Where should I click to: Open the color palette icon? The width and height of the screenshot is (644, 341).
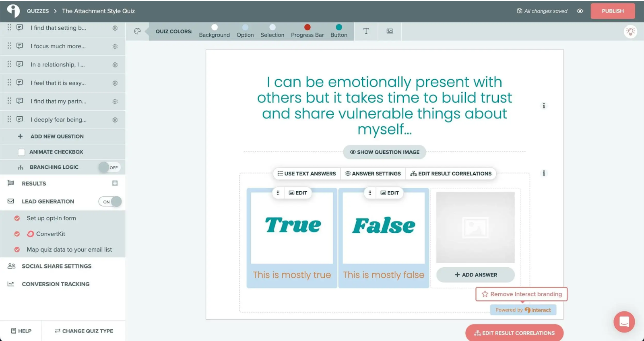click(x=137, y=31)
